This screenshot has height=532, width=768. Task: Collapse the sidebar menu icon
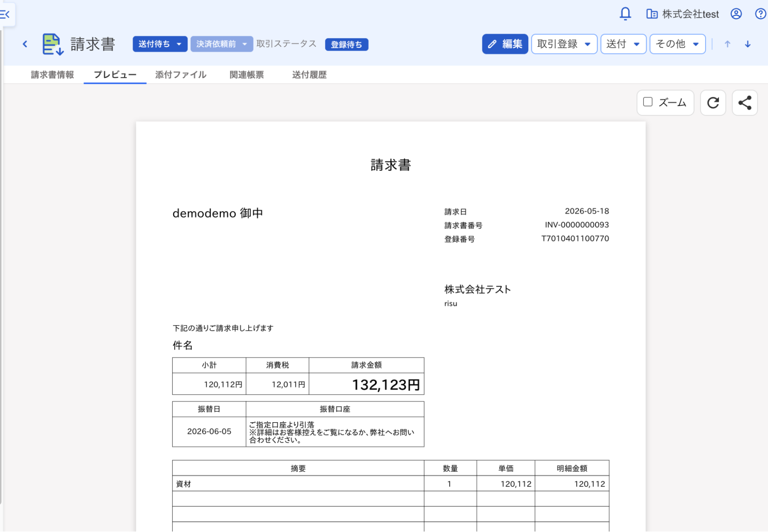(x=5, y=15)
